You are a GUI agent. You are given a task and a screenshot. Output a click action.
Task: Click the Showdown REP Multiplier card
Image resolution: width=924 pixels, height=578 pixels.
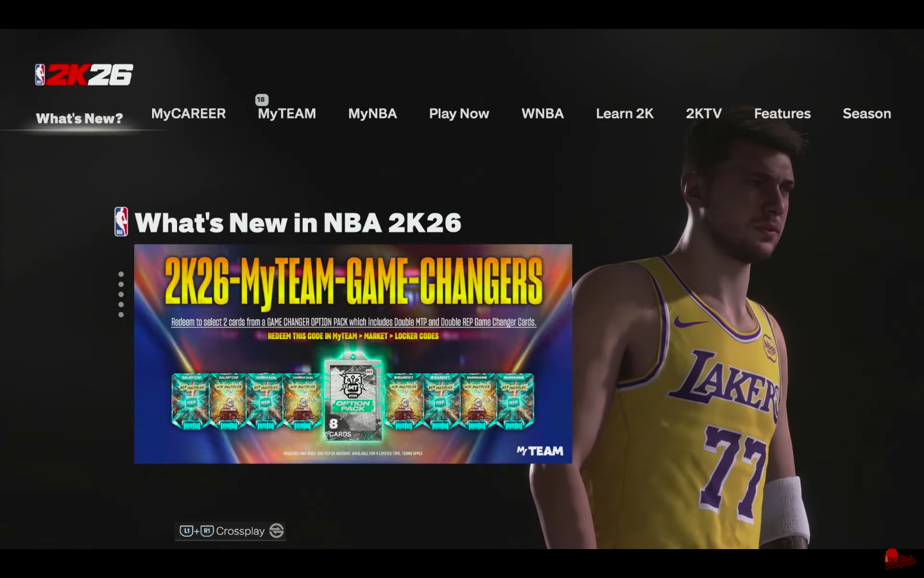coord(514,401)
